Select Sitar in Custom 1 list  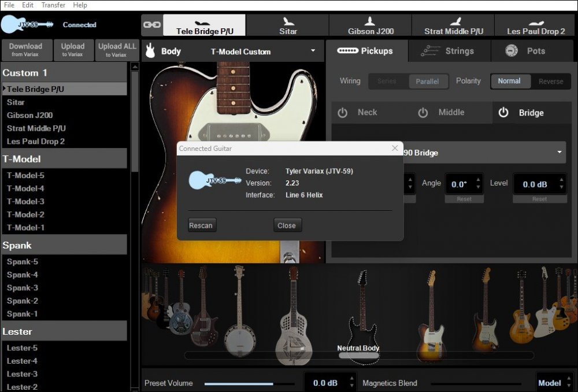65,102
